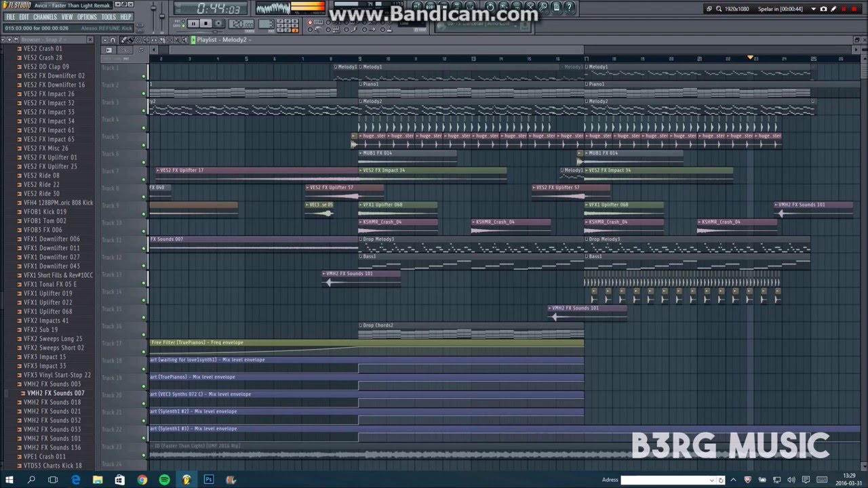The width and height of the screenshot is (868, 488).
Task: Open the TOOLS menu
Action: [x=108, y=17]
